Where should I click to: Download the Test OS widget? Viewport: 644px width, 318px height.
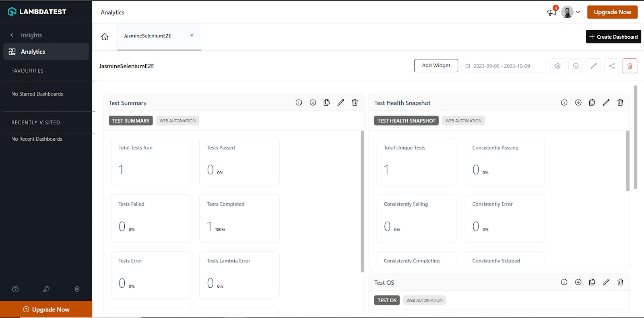(x=578, y=282)
